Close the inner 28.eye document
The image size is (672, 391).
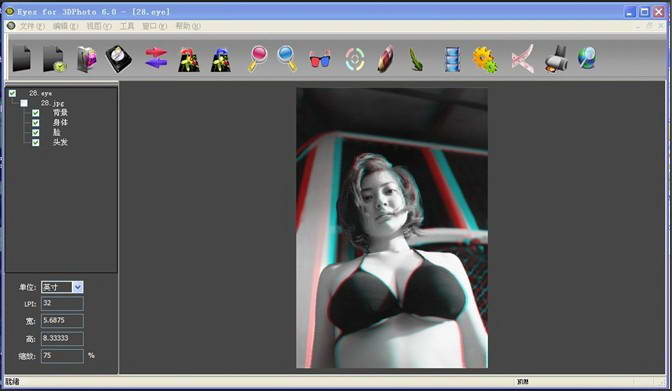click(661, 26)
